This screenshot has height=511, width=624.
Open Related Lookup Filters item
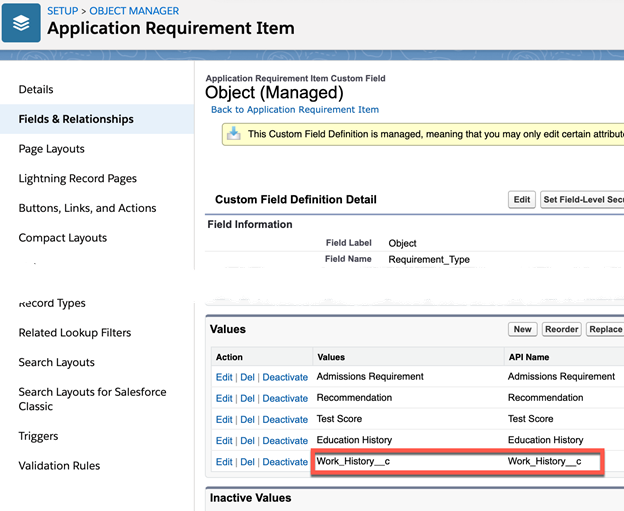coord(75,333)
